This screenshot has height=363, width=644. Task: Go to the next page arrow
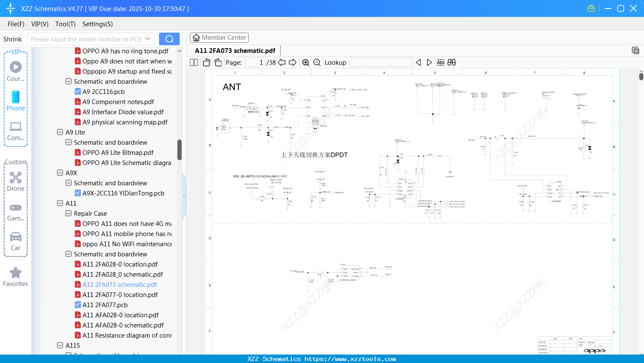tap(293, 63)
